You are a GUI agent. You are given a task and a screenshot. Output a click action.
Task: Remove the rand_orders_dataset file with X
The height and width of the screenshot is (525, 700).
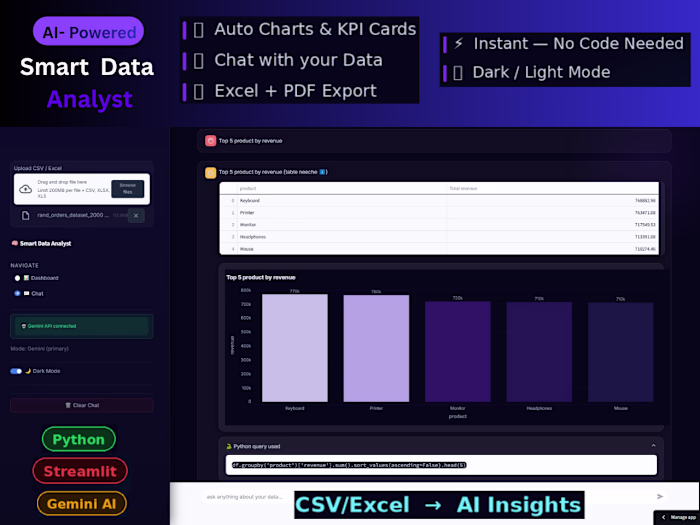(136, 216)
